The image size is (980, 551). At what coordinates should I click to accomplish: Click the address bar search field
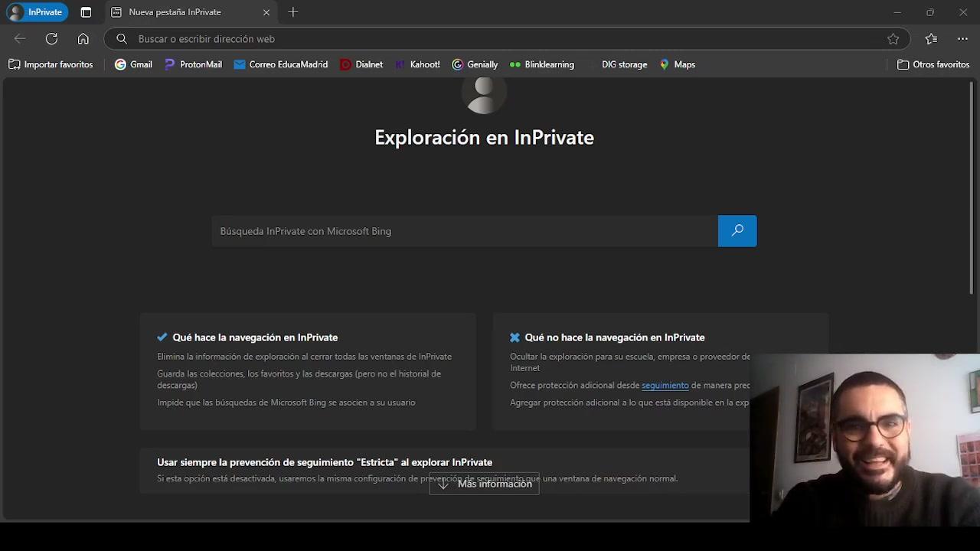coord(507,39)
